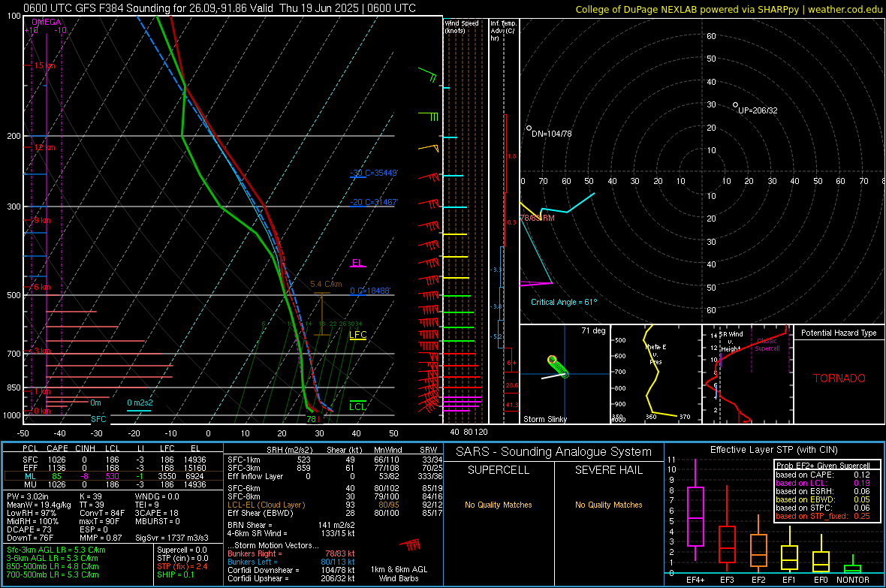The height and width of the screenshot is (588, 886).
Task: Click the green LCL marker
Action: click(357, 406)
